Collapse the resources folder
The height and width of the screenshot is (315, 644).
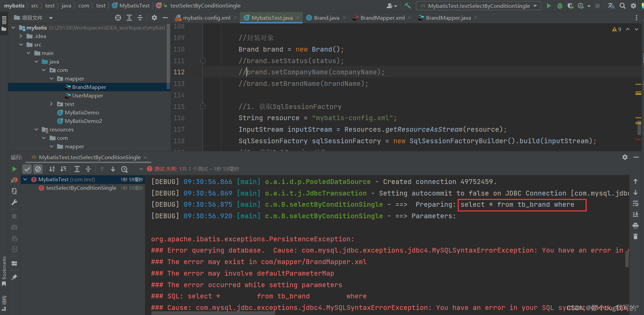36,129
